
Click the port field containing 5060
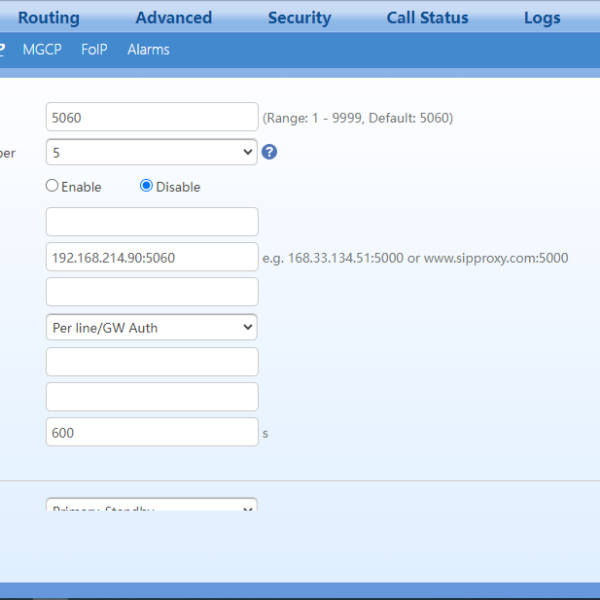coord(152,117)
